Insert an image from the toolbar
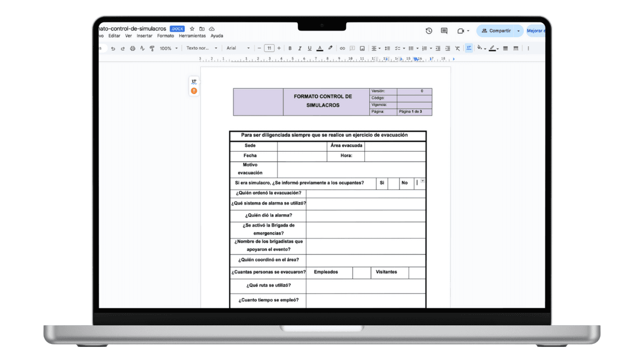This screenshot has width=644, height=362. [x=362, y=48]
